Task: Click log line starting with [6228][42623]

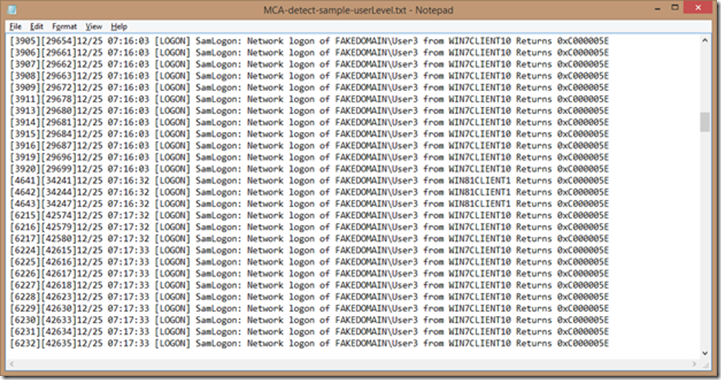Action: click(x=309, y=297)
